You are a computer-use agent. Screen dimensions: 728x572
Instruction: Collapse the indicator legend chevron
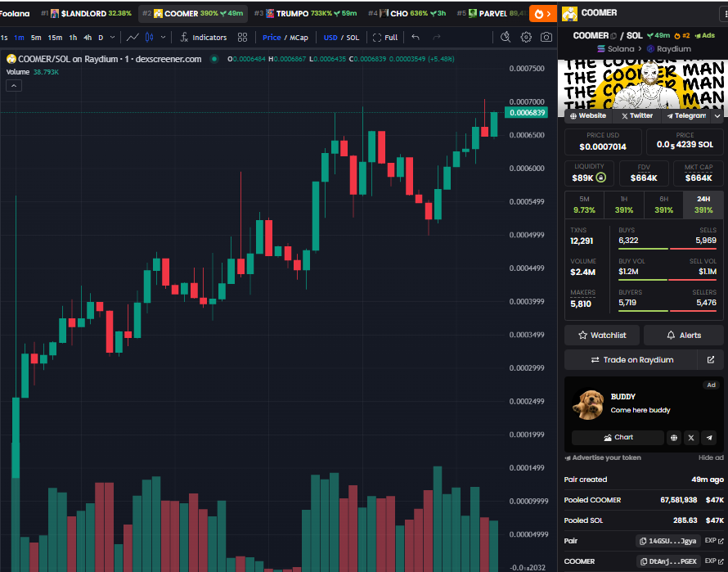[x=14, y=85]
